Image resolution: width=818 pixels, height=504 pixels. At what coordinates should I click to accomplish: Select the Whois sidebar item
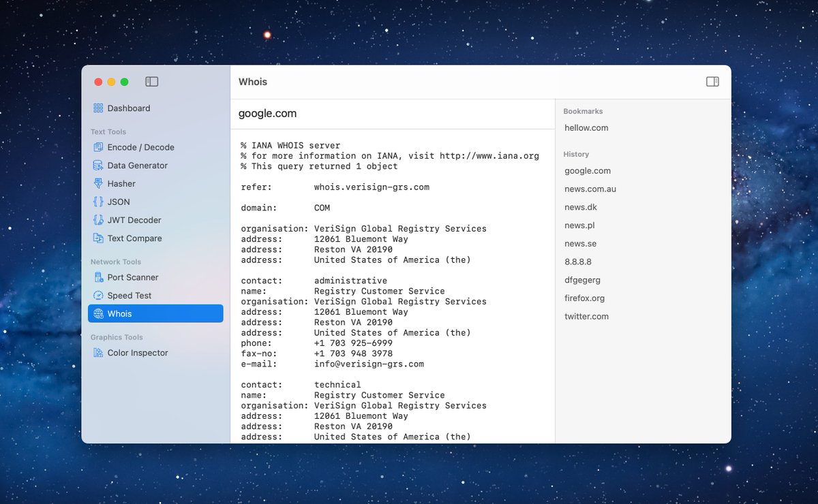(155, 314)
